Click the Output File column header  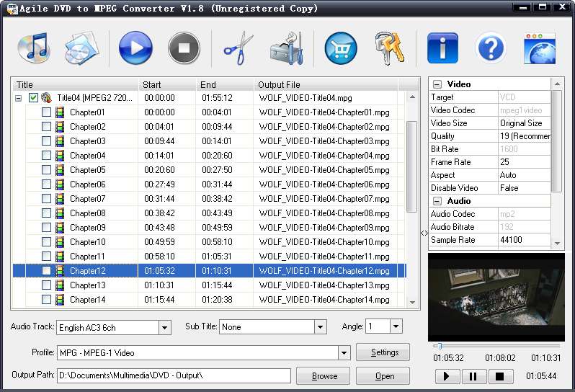point(326,85)
